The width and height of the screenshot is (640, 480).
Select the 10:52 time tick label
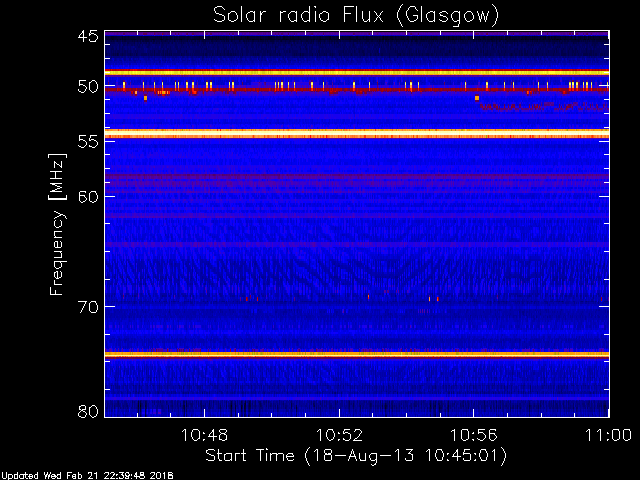pos(339,435)
